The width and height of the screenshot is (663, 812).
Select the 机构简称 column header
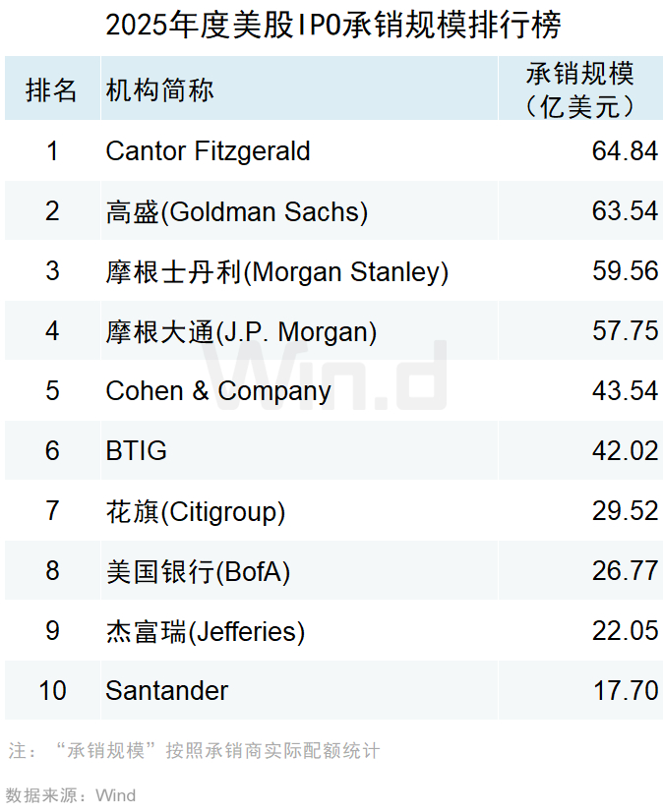[x=159, y=90]
